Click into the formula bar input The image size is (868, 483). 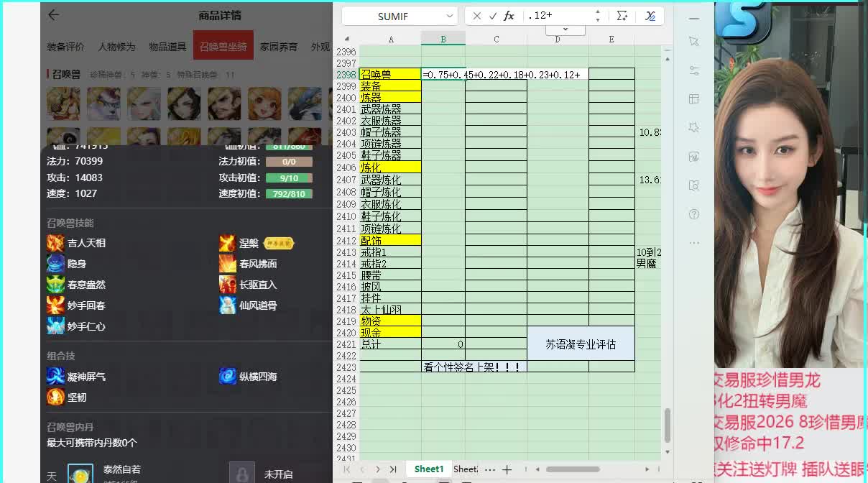[x=557, y=16]
